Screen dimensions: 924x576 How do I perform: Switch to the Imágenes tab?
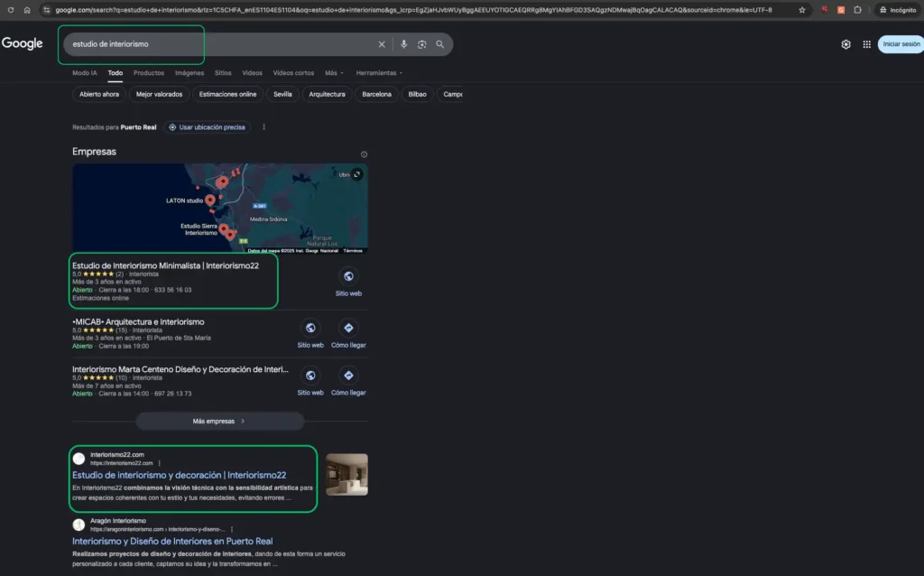(x=188, y=73)
